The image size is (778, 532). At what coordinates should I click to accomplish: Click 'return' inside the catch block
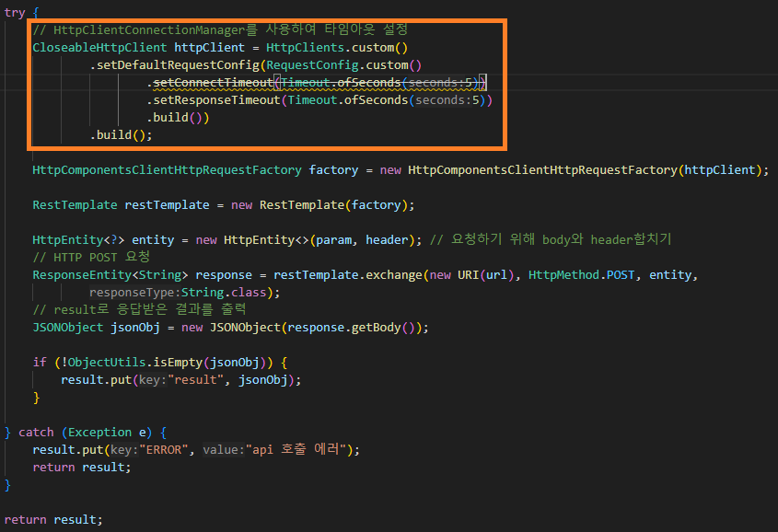pyautogui.click(x=53, y=468)
